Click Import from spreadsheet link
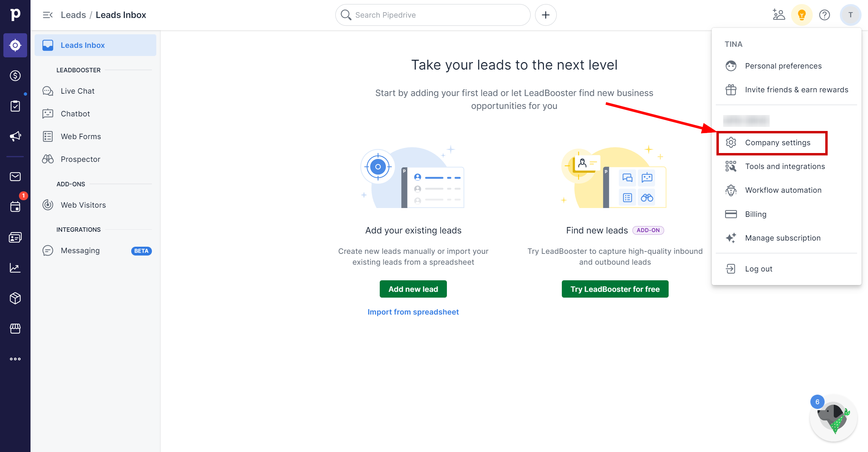 coord(413,312)
